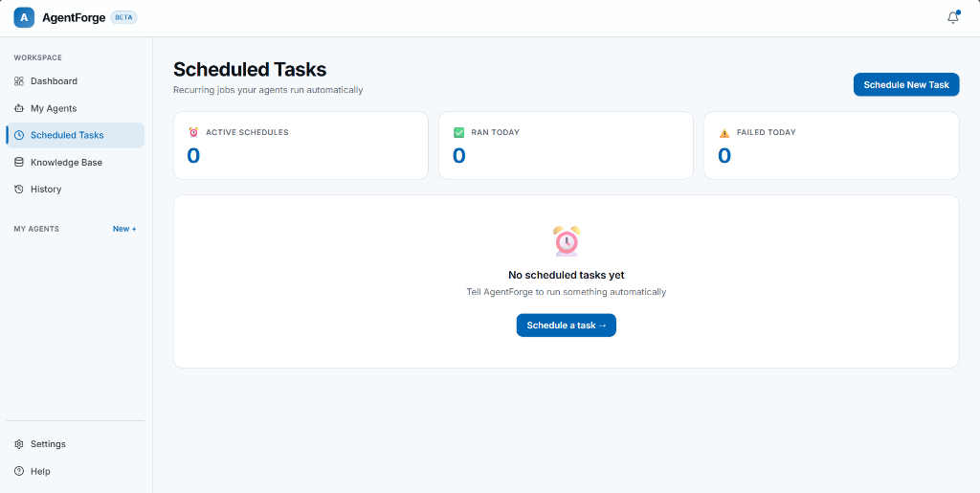The height and width of the screenshot is (493, 980).
Task: Click the alarm clock illustration
Action: pos(567,241)
